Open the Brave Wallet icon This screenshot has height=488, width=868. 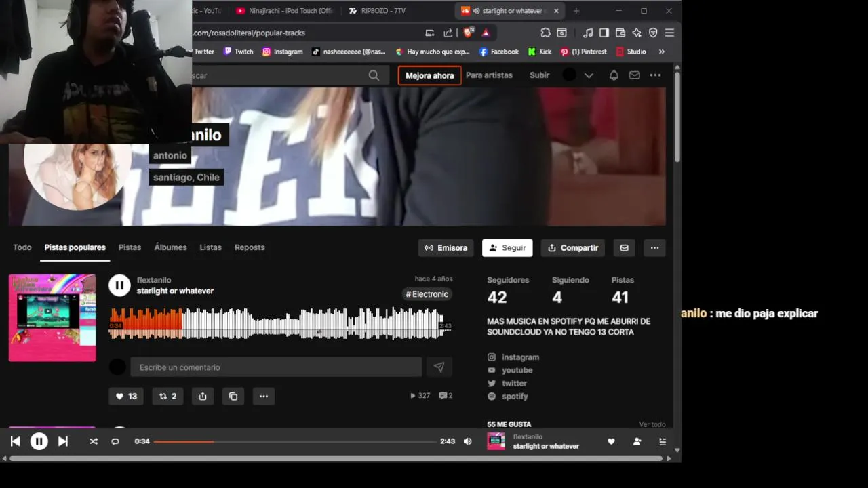[x=620, y=33]
